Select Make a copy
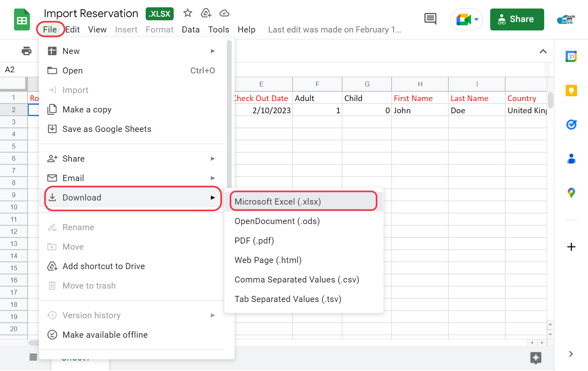This screenshot has height=371, width=588. [132, 110]
